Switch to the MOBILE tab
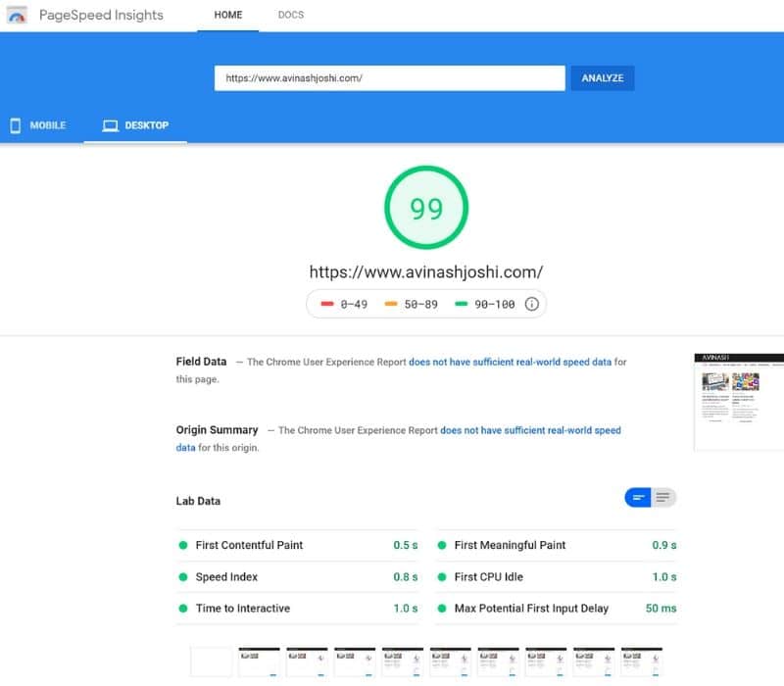 (x=39, y=125)
